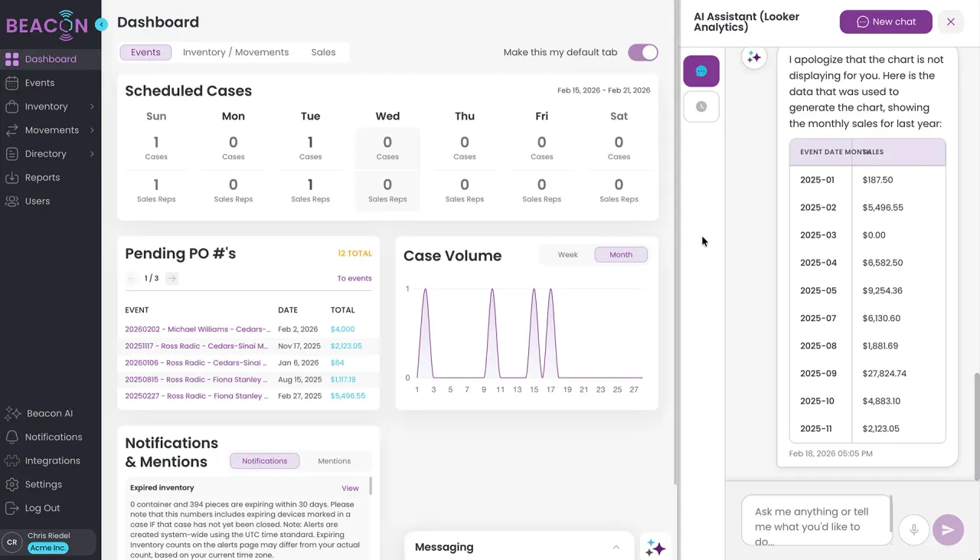Start a New chat

[886, 21]
